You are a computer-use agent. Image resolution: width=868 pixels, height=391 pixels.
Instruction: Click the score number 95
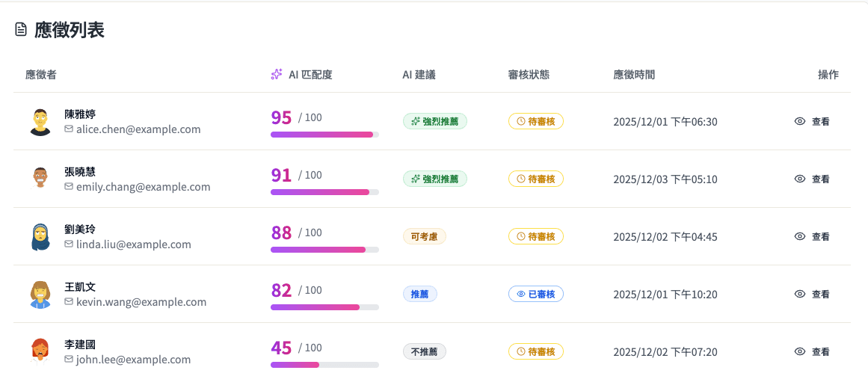point(281,118)
